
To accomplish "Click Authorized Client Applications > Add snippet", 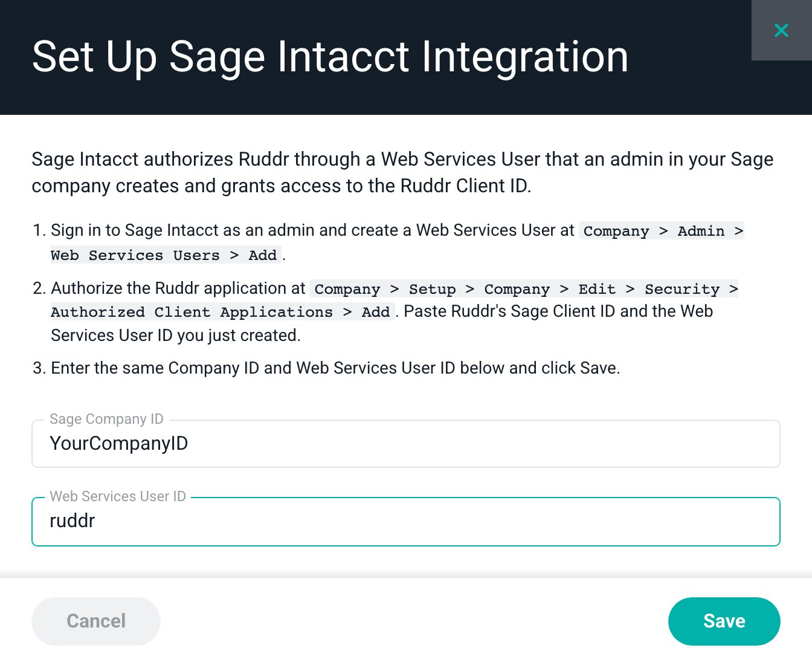I will [x=221, y=312].
